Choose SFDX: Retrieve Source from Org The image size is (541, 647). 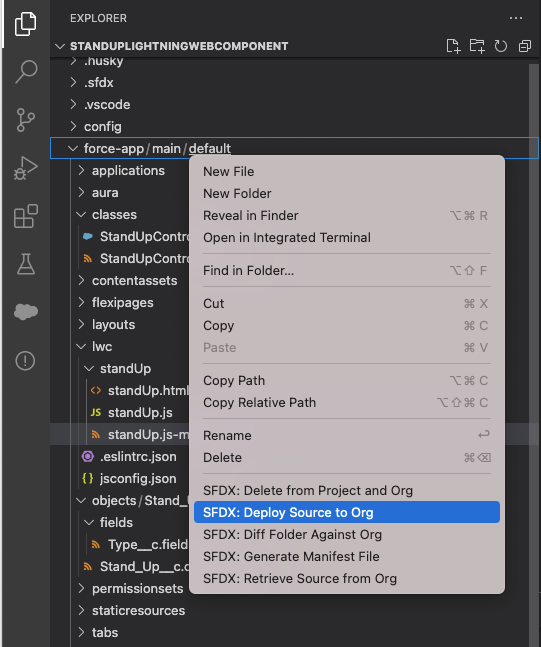[300, 579]
